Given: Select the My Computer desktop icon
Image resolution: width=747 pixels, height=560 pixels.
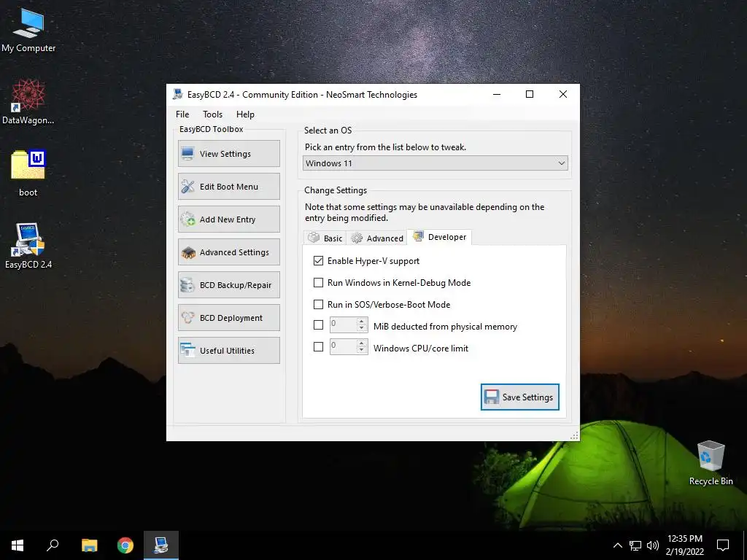Looking at the screenshot, I should 28,31.
